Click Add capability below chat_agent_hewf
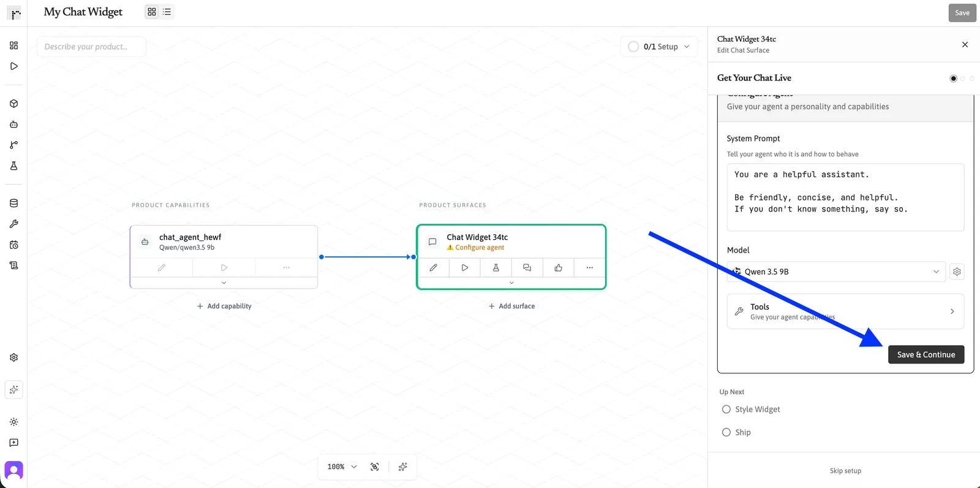Viewport: 980px width, 488px height. pyautogui.click(x=224, y=306)
